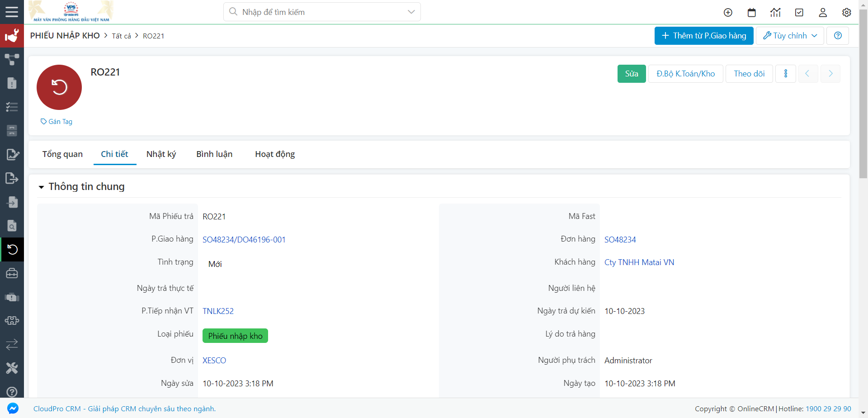
Task: Open the checklist sidebar icon
Action: pyautogui.click(x=12, y=107)
